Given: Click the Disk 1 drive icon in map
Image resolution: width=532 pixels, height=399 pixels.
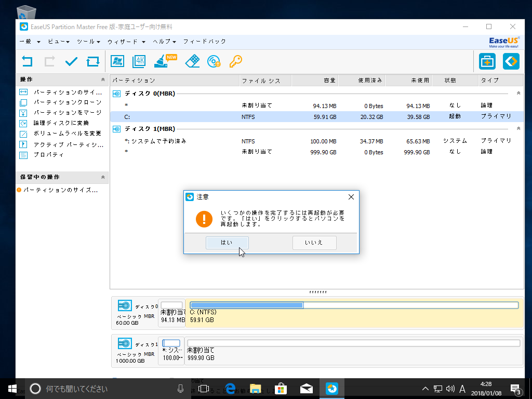Looking at the screenshot, I should (125, 344).
